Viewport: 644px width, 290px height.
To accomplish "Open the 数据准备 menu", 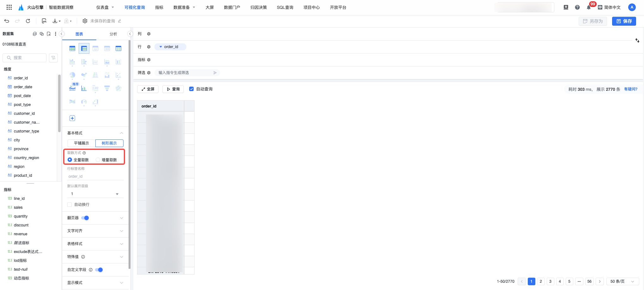I will [184, 7].
